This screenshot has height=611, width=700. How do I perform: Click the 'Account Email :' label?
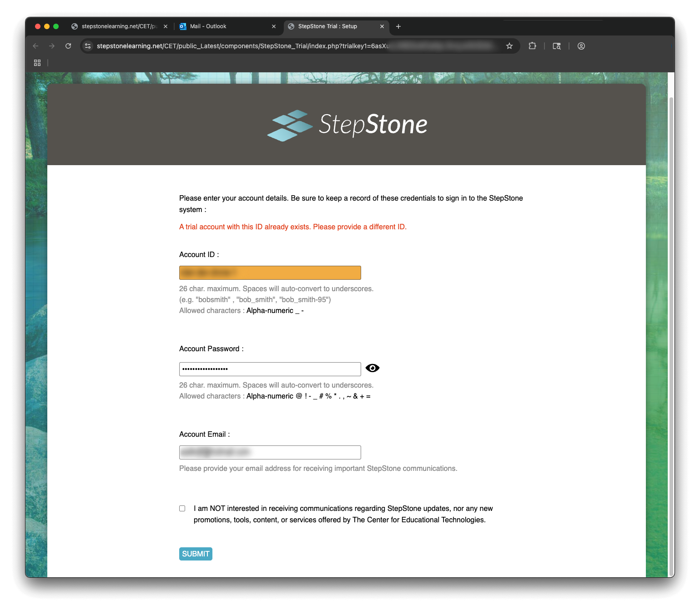(x=205, y=434)
